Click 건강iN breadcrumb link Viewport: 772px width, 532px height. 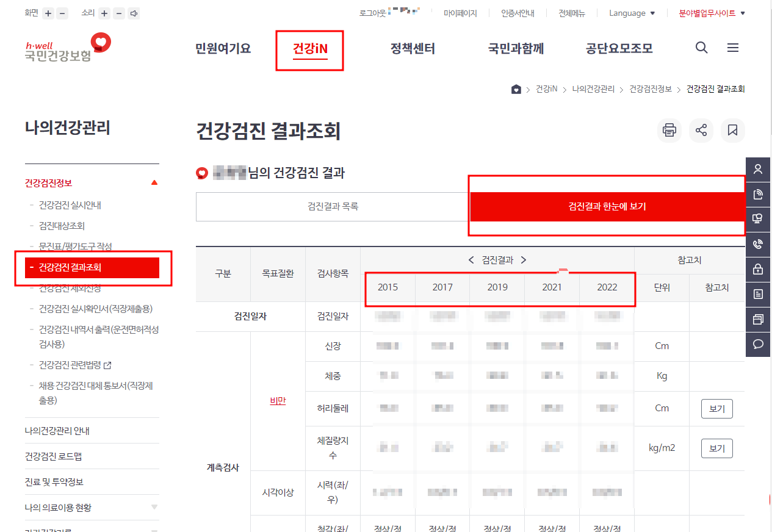click(x=546, y=89)
